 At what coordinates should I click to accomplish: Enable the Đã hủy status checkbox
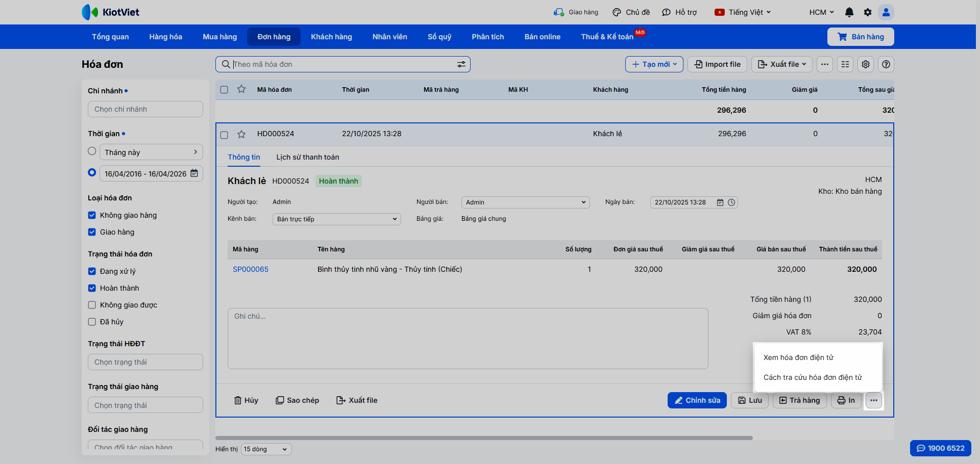92,322
